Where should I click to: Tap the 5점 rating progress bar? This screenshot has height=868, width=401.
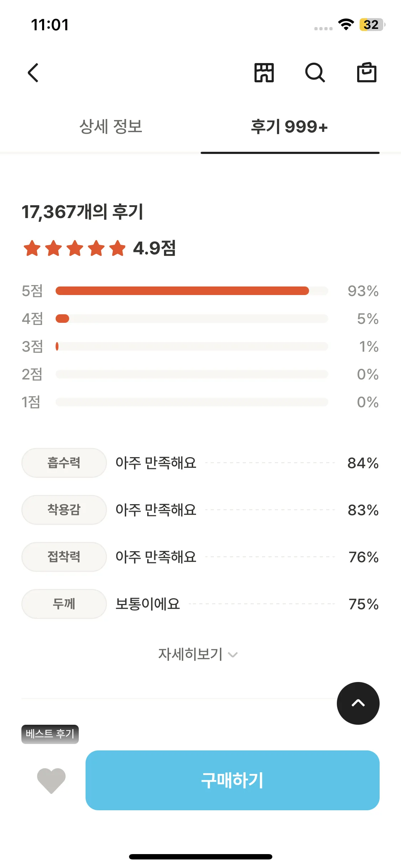[x=191, y=291]
